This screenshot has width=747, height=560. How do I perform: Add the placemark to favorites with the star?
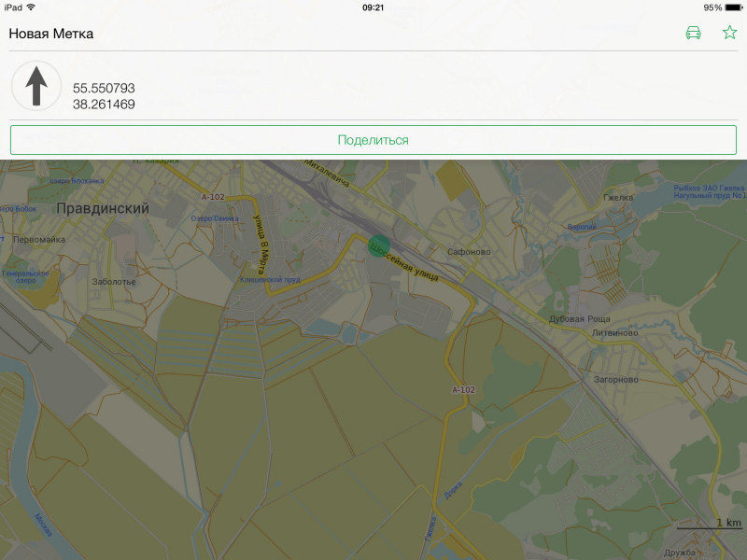point(729,34)
